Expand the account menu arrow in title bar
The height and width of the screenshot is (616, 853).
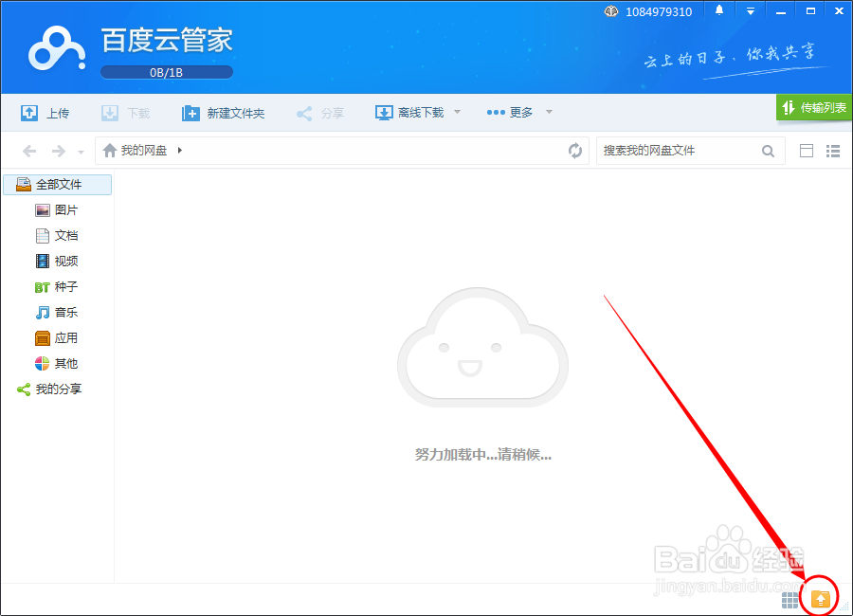(751, 10)
